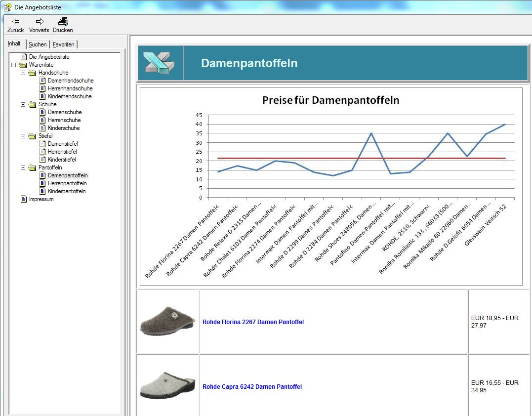This screenshot has height=416, width=532.
Task: Click the Warenliste folder icon
Action: (23, 65)
